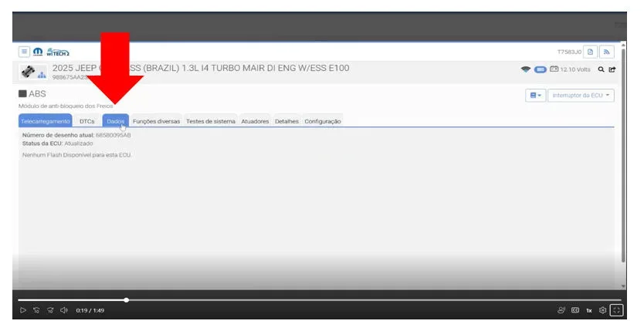
Task: Switch to the Telecarregamento tab
Action: 46,121
